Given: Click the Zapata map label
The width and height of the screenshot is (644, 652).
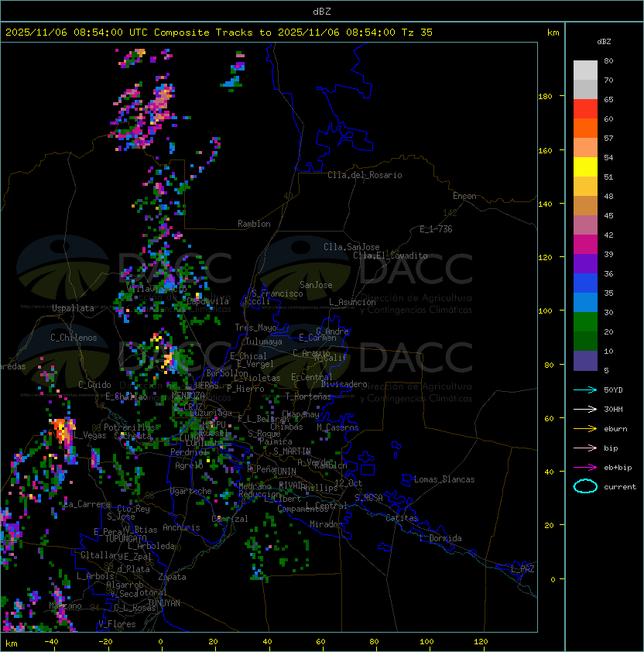Looking at the screenshot, I should (172, 577).
